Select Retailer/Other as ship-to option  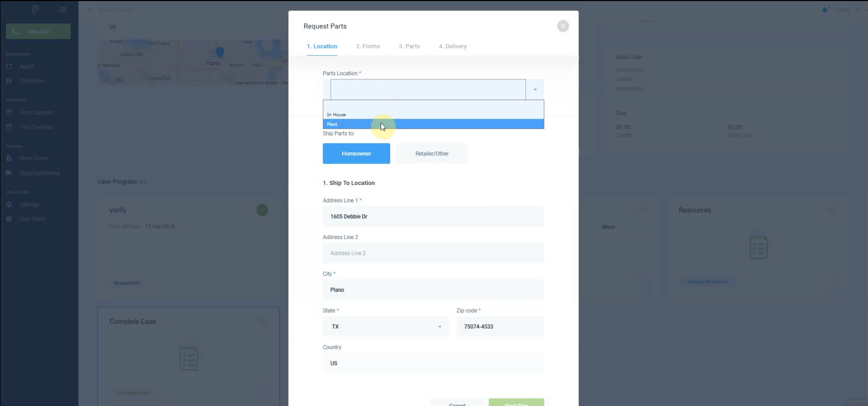(432, 153)
